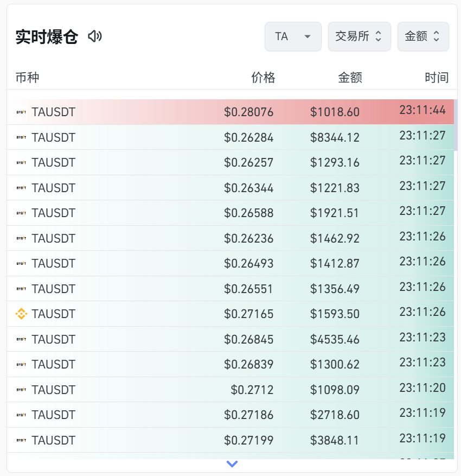Click the Bybit logo on the red top row
This screenshot has width=461, height=476.
tap(20, 112)
